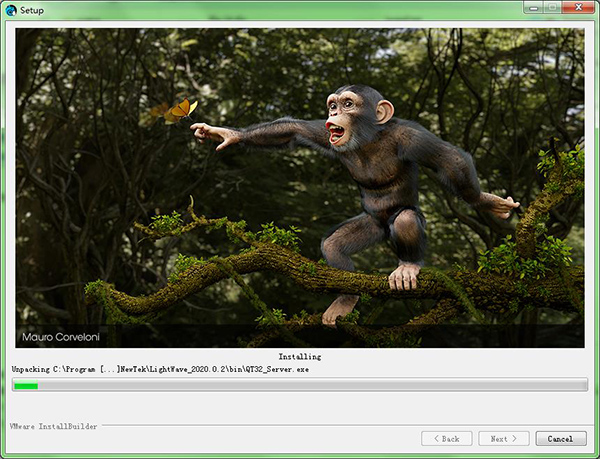
Task: Click the Setup app icon in title bar
Action: pos(11,10)
